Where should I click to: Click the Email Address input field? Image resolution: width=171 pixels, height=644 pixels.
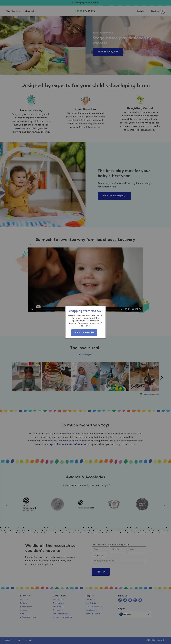click(x=118, y=561)
